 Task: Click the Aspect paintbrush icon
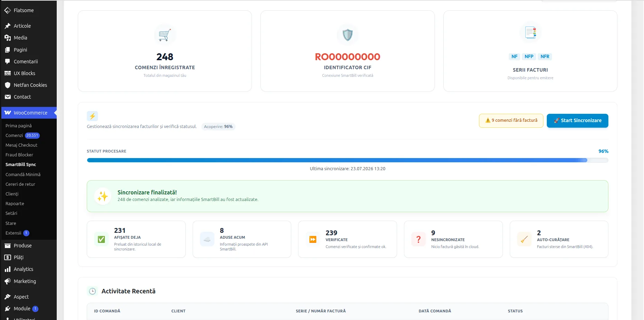(x=8, y=297)
